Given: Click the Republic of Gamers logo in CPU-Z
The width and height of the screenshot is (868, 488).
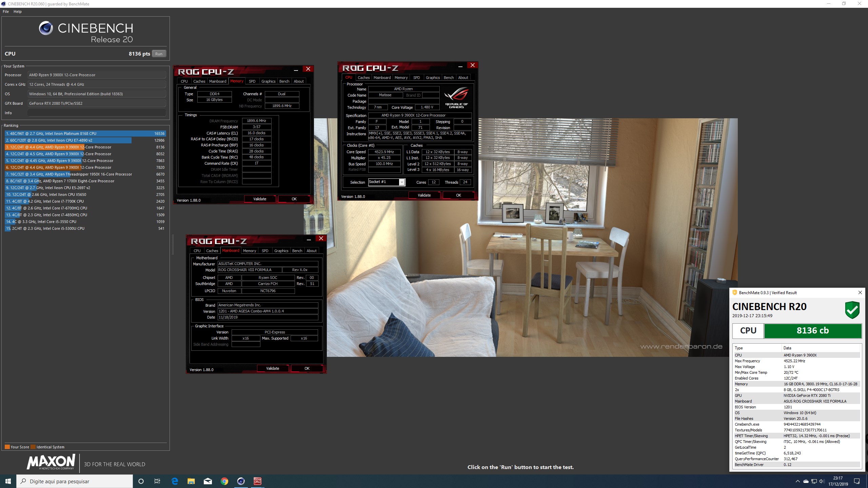Looking at the screenshot, I should pos(456,97).
